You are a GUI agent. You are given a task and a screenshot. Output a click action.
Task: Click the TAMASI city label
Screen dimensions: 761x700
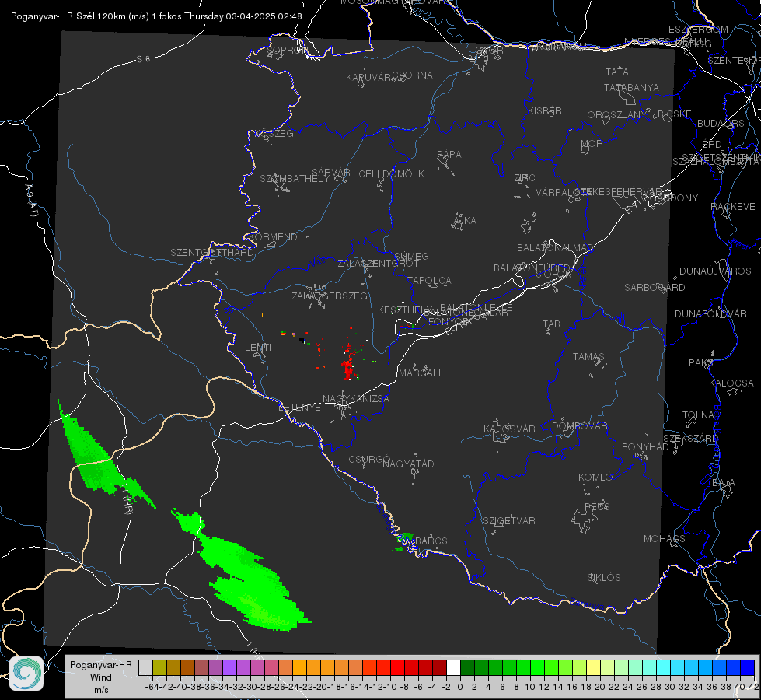(590, 357)
